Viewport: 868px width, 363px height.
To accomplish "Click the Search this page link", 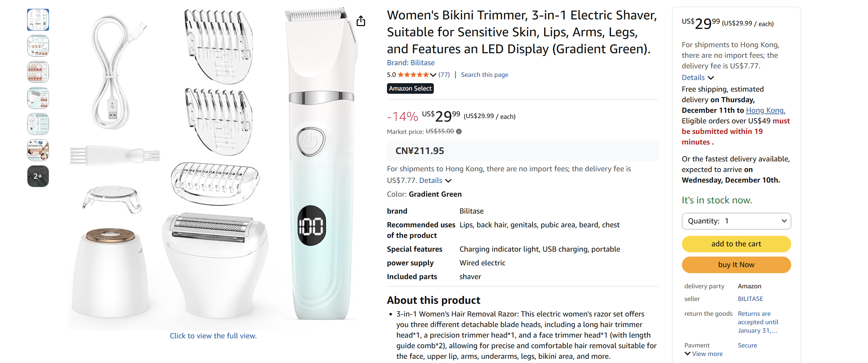I will [x=484, y=74].
